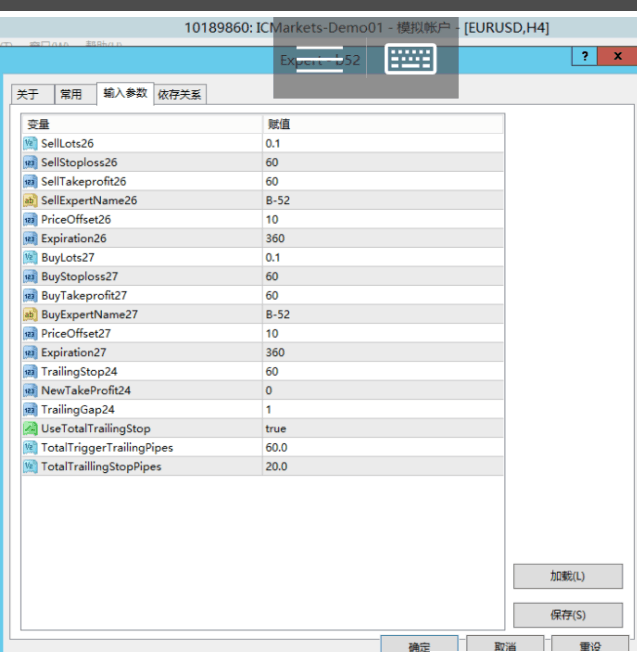The image size is (637, 652).
Task: Click the SellLots26 double-type icon
Action: click(x=30, y=144)
